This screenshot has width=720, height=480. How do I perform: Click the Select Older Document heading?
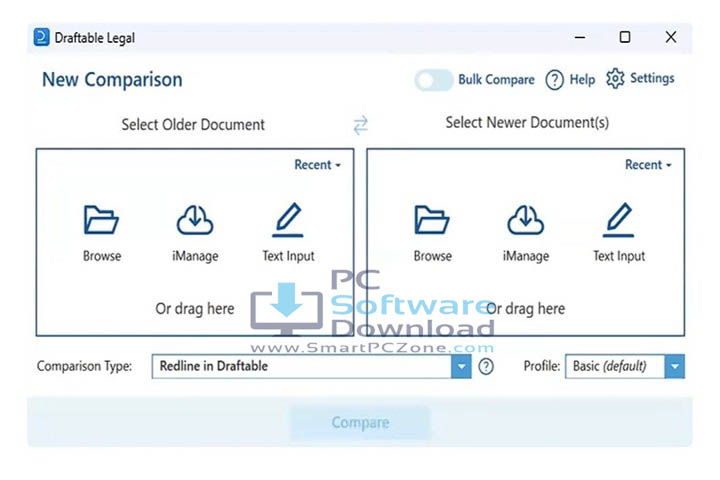(193, 124)
